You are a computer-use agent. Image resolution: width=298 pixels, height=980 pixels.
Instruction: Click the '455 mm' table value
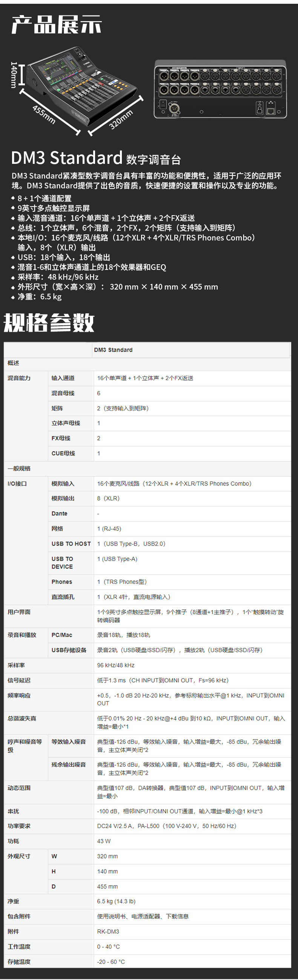(108, 887)
